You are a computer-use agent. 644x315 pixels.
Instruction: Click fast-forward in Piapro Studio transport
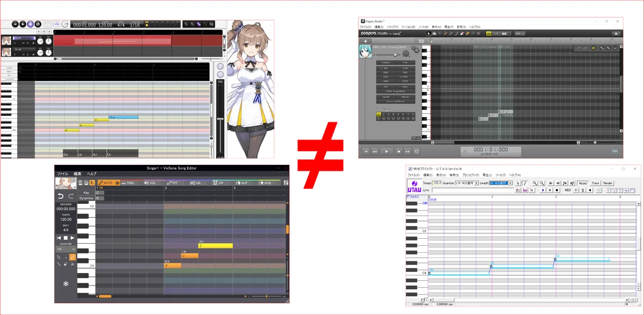click(408, 151)
